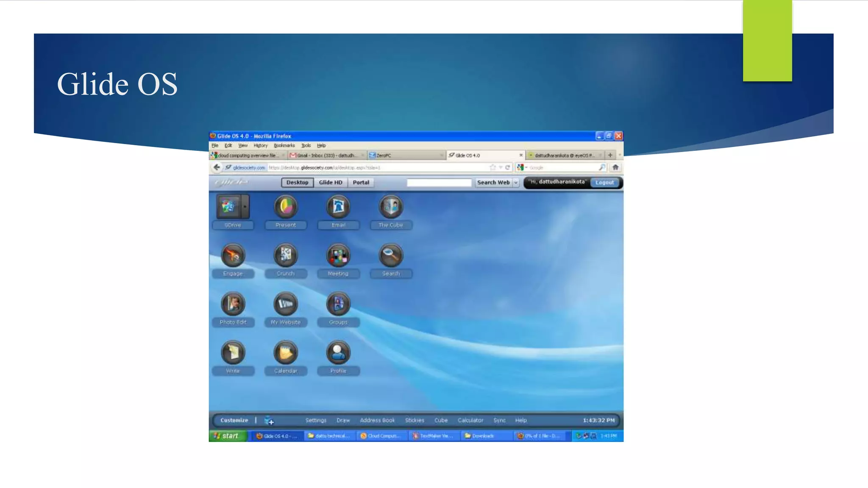Image resolution: width=868 pixels, height=488 pixels.
Task: Close the Glide OS 4.0 tab
Action: coord(521,155)
